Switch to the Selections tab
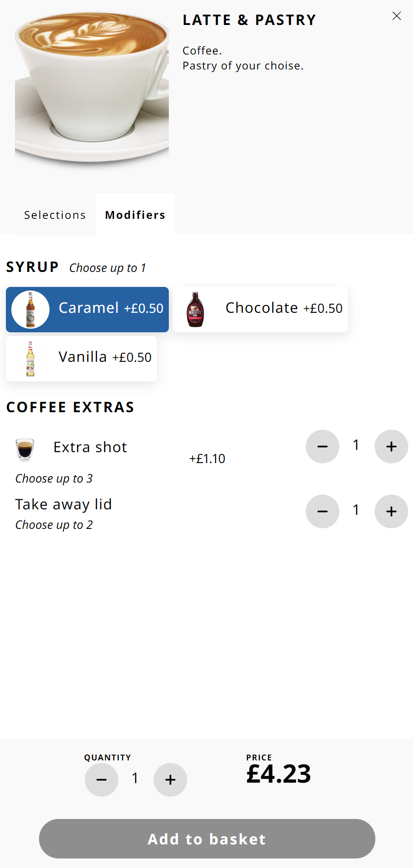413x868 pixels. pyautogui.click(x=55, y=215)
